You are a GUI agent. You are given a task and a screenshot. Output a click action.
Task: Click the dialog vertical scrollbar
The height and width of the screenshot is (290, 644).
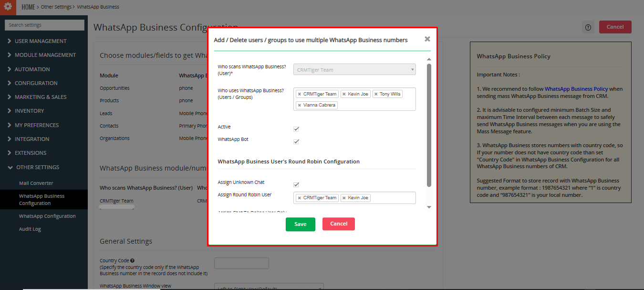click(429, 125)
